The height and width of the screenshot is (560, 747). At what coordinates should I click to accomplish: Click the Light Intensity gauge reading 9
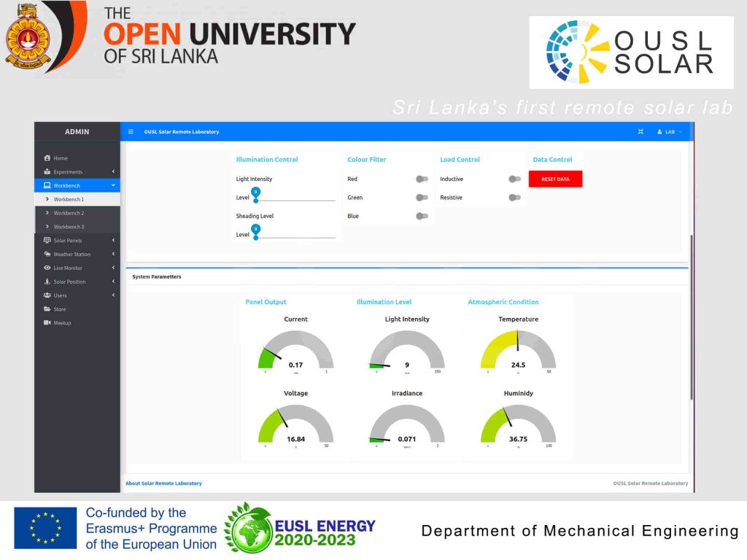click(x=407, y=365)
